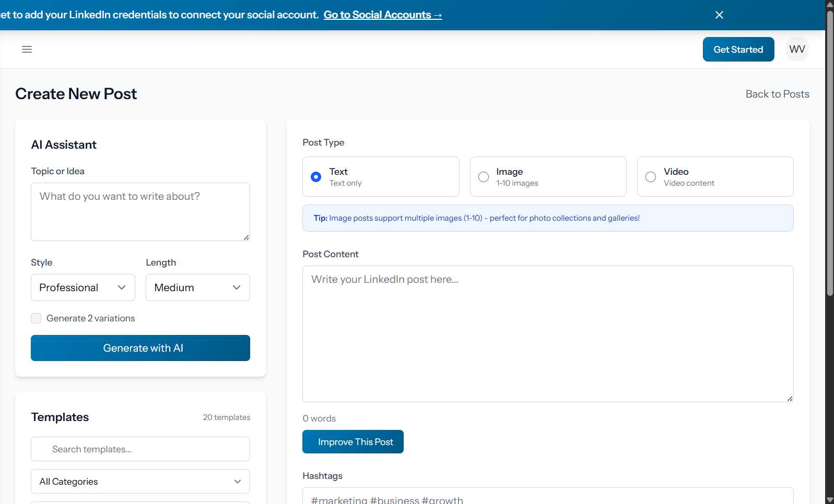Choose the Image post type option
The height and width of the screenshot is (504, 834).
[x=484, y=177]
